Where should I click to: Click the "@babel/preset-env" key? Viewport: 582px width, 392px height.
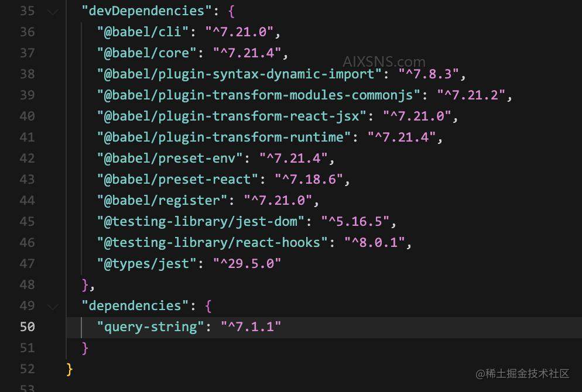click(x=170, y=159)
